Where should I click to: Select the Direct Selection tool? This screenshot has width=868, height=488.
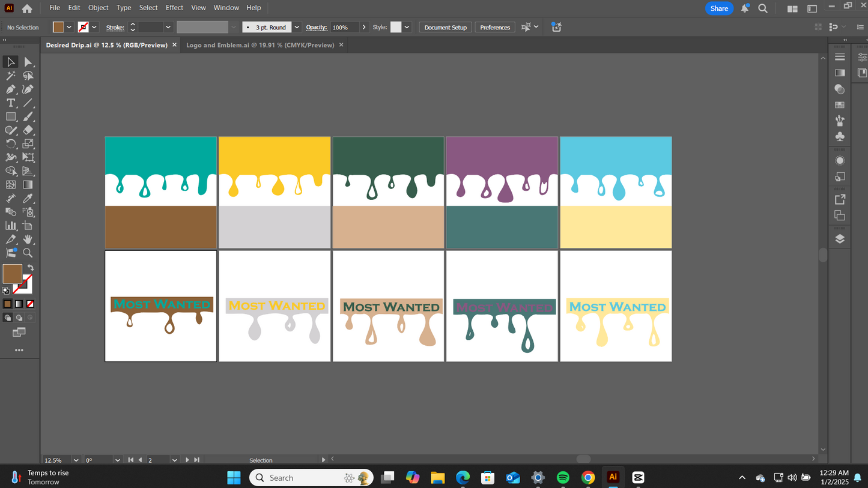pyautogui.click(x=28, y=62)
